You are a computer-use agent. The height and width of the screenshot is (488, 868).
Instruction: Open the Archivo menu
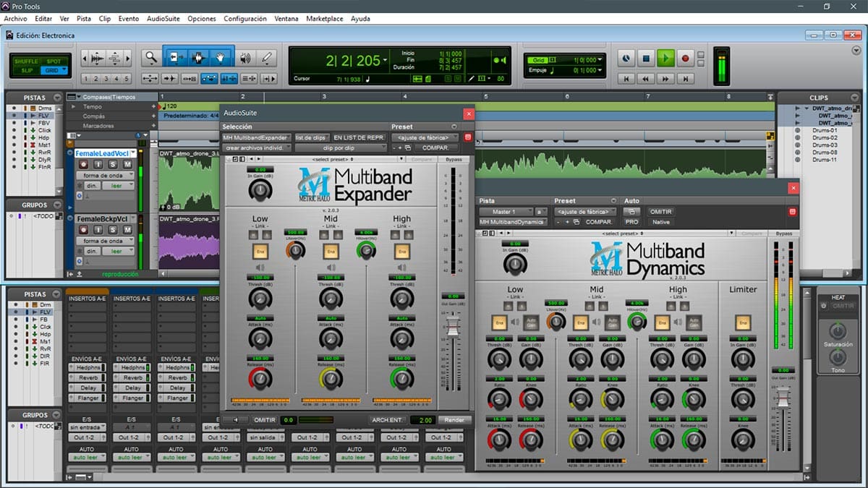click(x=16, y=18)
